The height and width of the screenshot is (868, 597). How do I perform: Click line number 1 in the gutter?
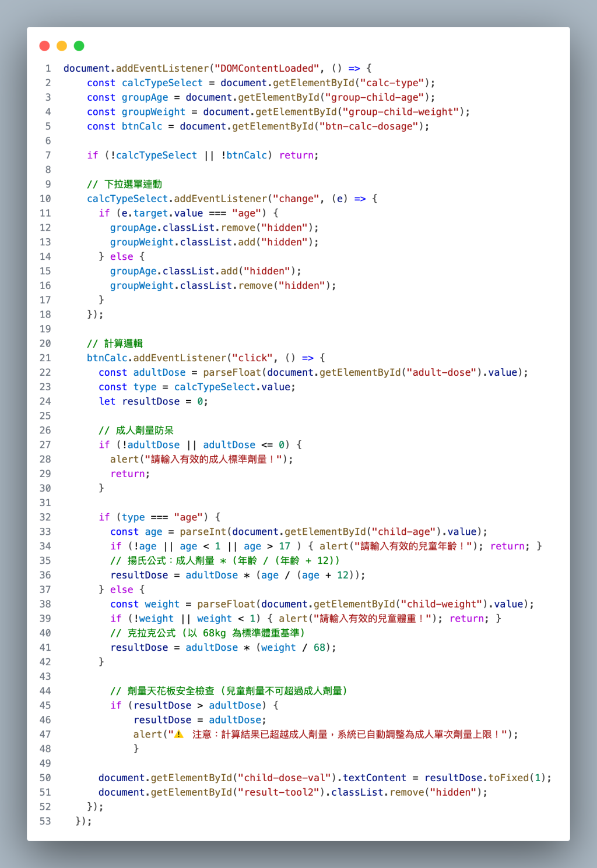48,69
